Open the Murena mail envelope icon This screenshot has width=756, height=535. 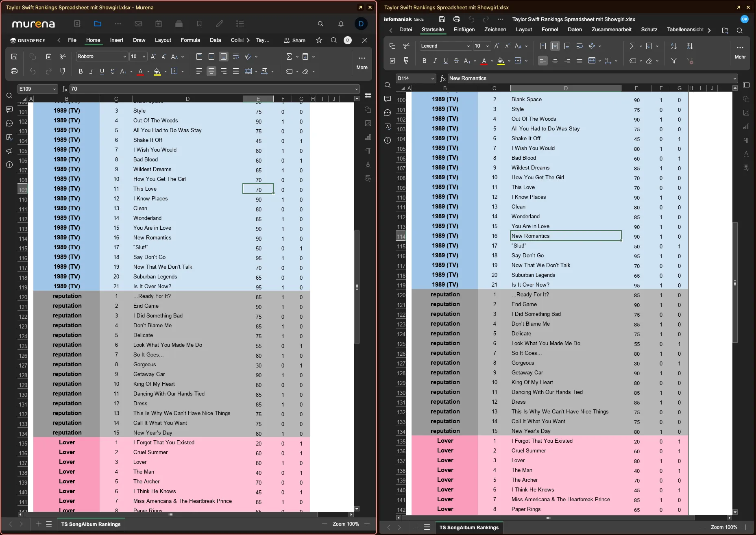pos(138,24)
